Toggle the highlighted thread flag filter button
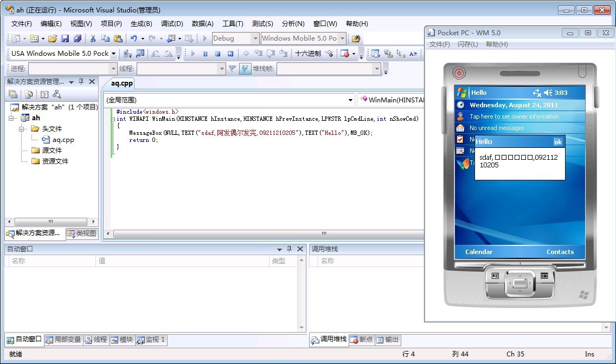 245,69
